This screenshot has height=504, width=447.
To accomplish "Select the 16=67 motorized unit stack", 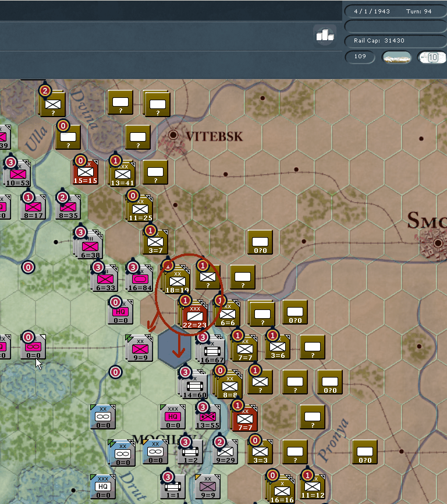I will point(212,350).
